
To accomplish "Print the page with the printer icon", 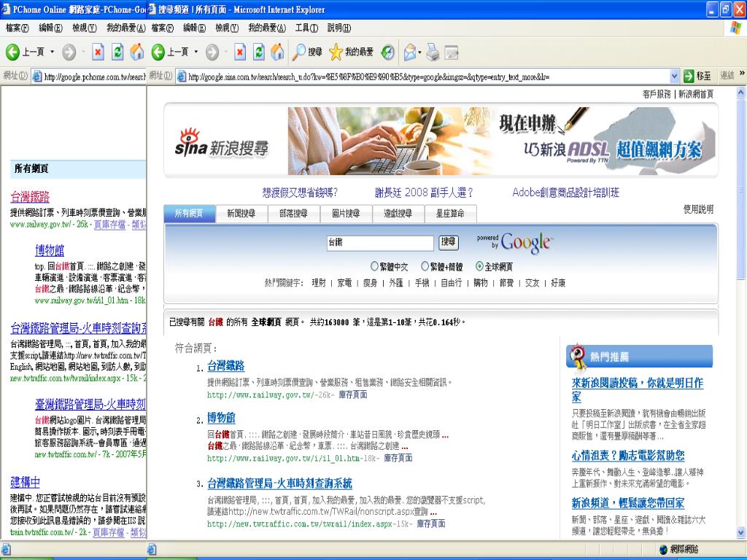I will point(433,52).
